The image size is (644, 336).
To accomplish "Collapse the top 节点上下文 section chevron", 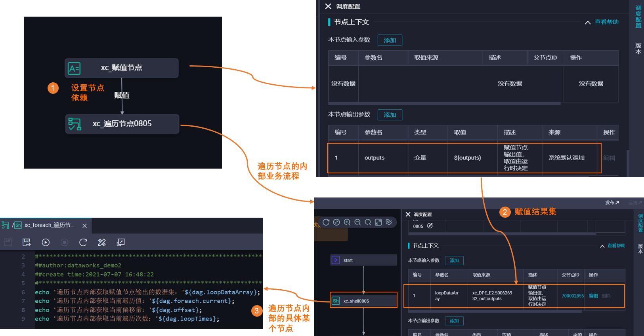I will click(x=588, y=23).
